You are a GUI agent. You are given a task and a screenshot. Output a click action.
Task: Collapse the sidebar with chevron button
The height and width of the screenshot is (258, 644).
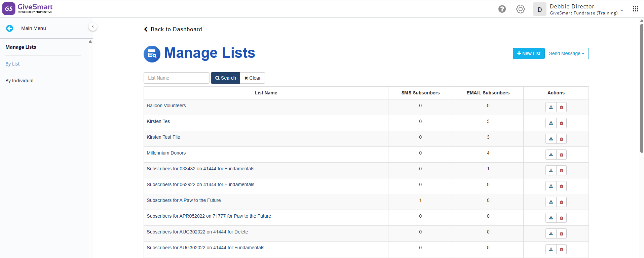tap(93, 27)
